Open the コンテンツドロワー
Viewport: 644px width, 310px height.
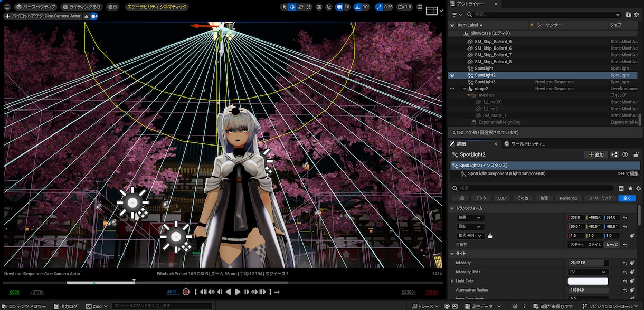click(24, 306)
